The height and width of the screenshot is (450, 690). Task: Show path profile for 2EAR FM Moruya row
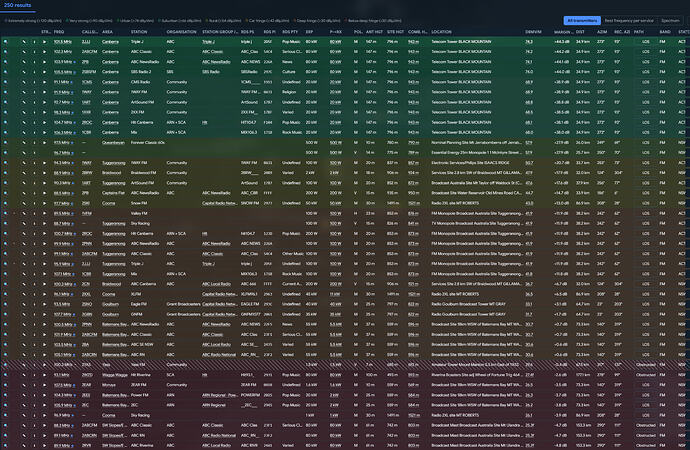point(24,385)
